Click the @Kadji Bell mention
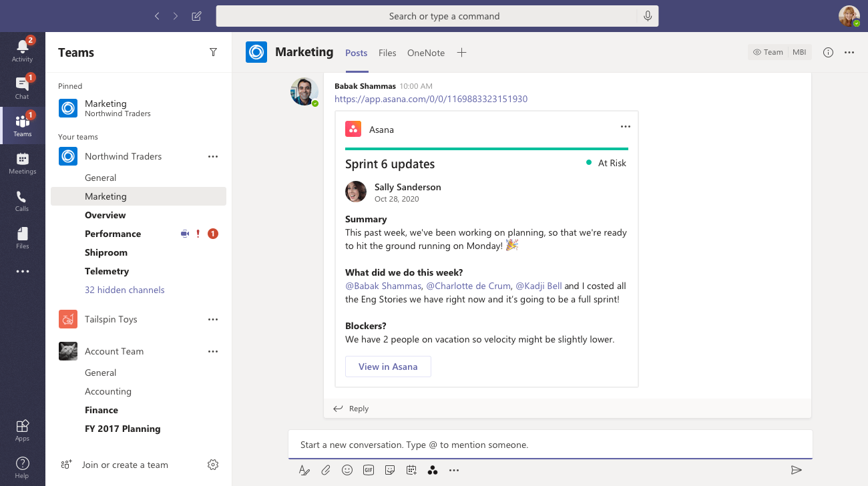 (539, 286)
